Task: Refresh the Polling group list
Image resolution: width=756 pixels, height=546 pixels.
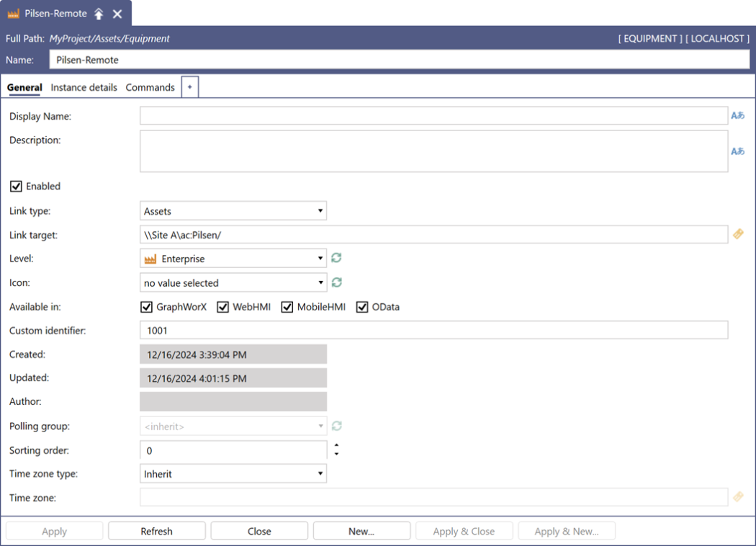Action: pyautogui.click(x=336, y=426)
